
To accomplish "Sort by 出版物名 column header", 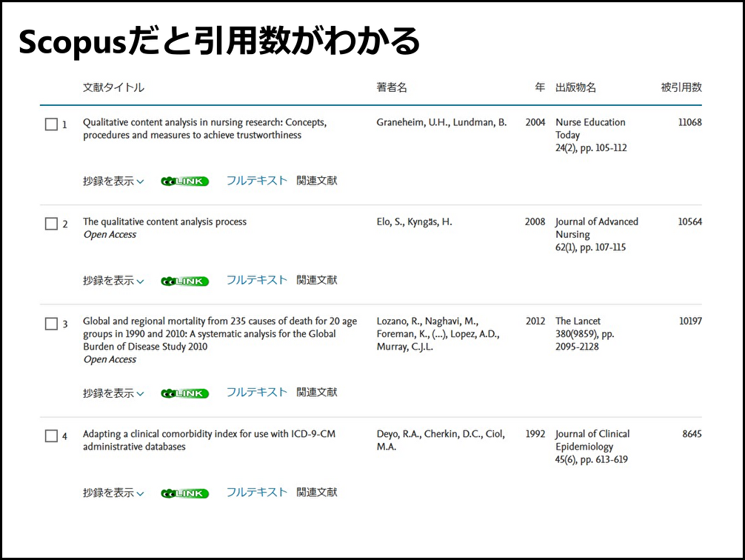I will [x=575, y=87].
